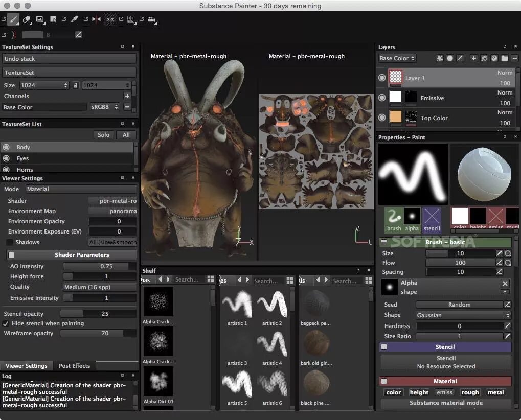
Task: Toggle the Shadows checkbox
Action: pos(10,242)
